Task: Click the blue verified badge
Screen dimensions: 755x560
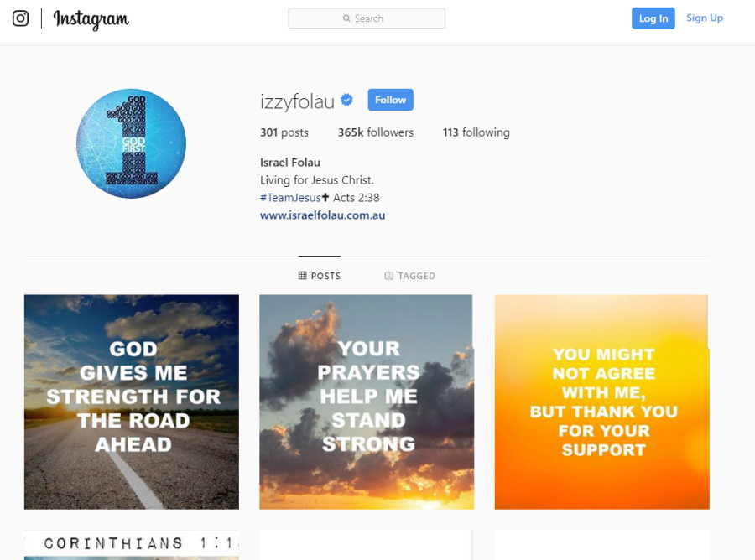Action: click(x=346, y=100)
